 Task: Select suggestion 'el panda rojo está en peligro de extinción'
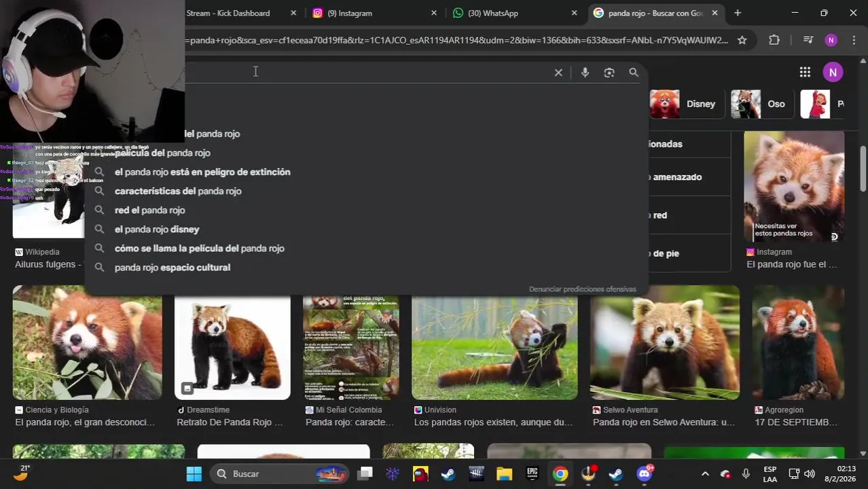point(202,172)
